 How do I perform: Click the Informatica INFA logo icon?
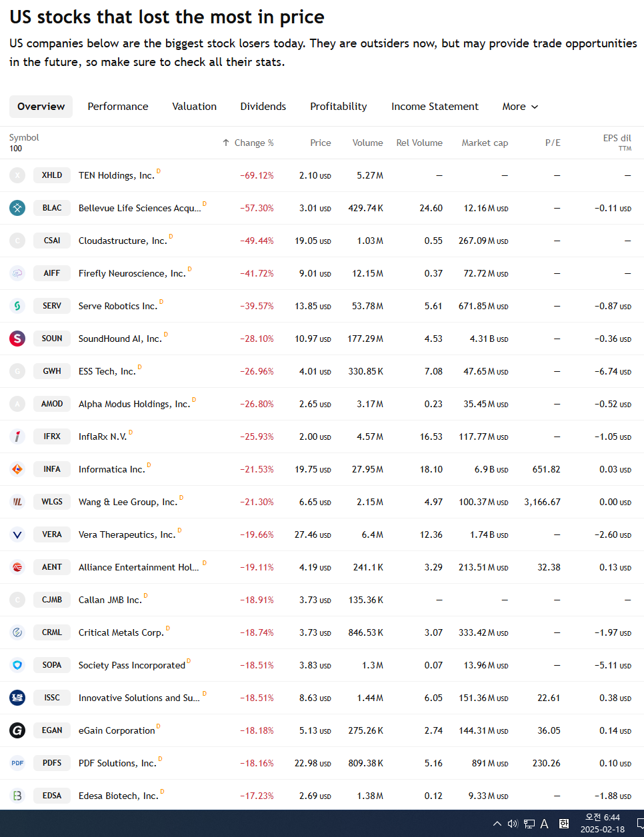point(17,469)
